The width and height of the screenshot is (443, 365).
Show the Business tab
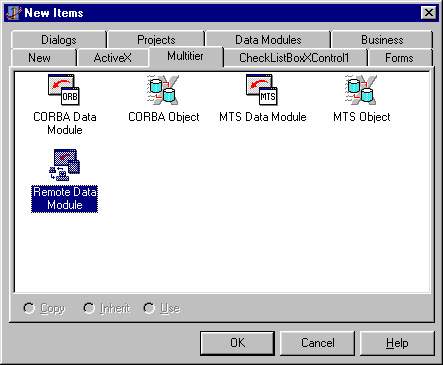tap(382, 40)
